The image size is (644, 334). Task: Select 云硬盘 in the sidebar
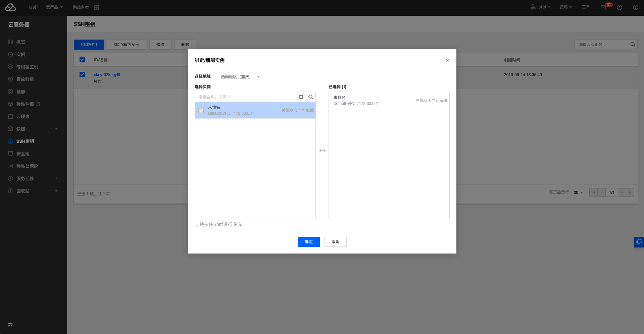pyautogui.click(x=23, y=116)
